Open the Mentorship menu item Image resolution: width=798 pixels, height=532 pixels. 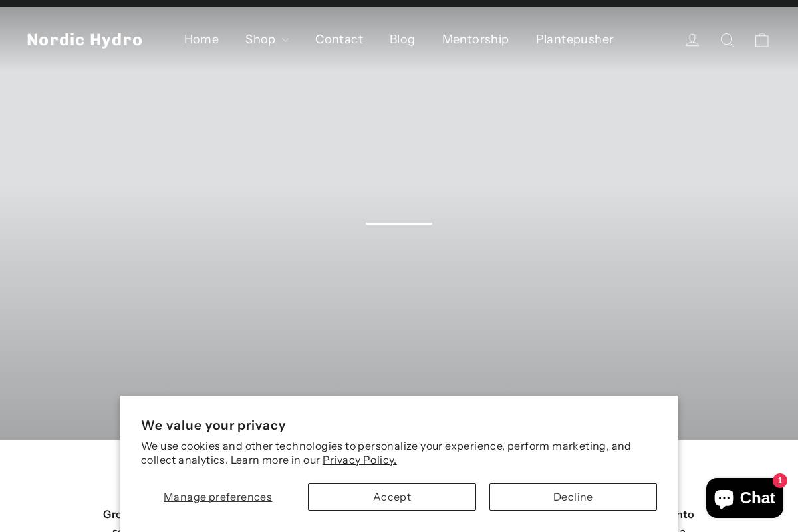point(475,39)
